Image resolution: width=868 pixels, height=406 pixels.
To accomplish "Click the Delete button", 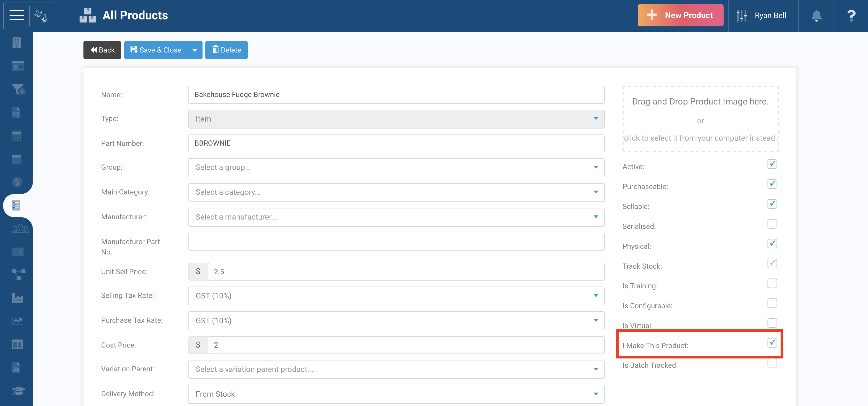I will (x=227, y=50).
